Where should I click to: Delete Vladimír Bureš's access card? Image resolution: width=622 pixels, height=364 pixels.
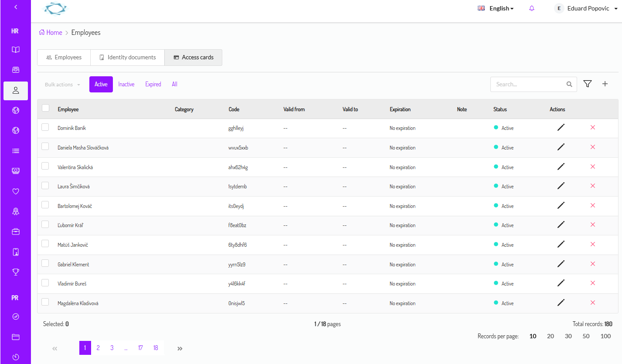pyautogui.click(x=593, y=283)
